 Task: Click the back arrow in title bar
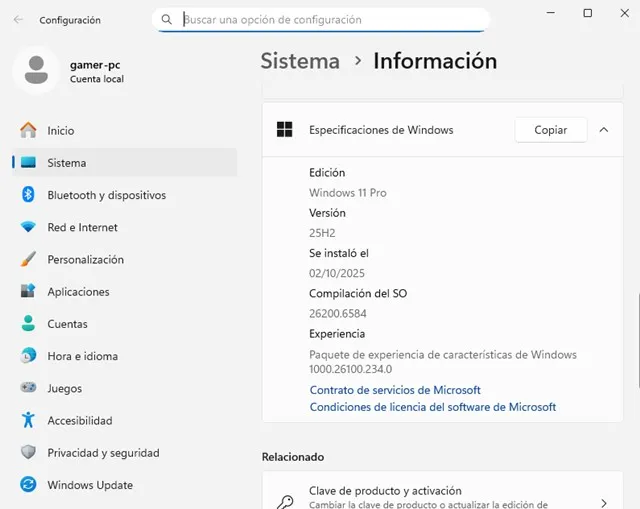(x=18, y=20)
